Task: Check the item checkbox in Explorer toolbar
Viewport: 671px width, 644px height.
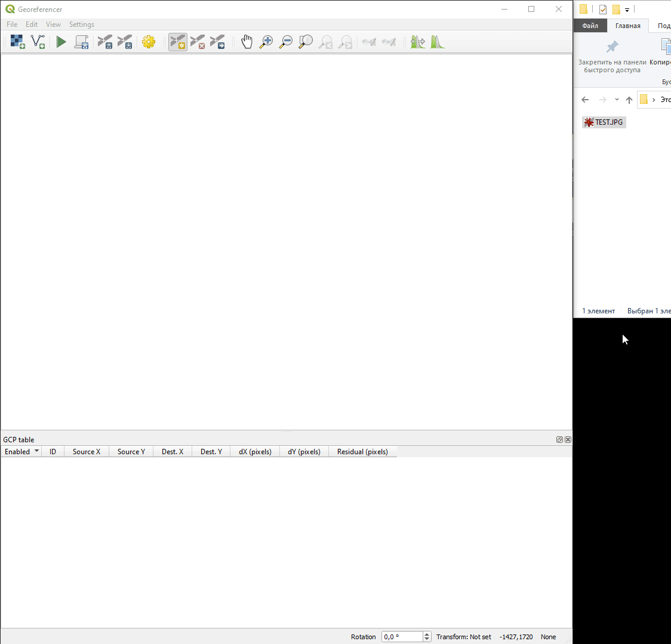Action: tap(602, 9)
